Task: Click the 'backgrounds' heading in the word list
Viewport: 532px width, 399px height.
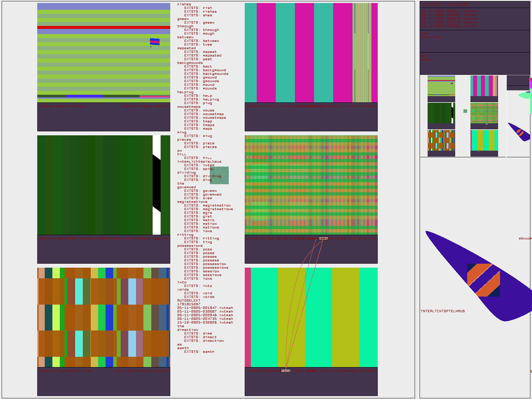Action: pos(190,63)
